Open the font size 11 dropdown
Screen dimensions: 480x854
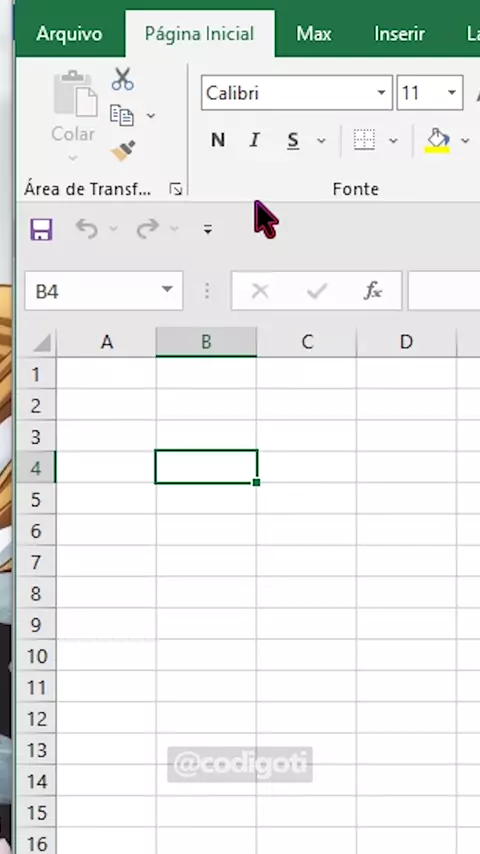[x=452, y=93]
